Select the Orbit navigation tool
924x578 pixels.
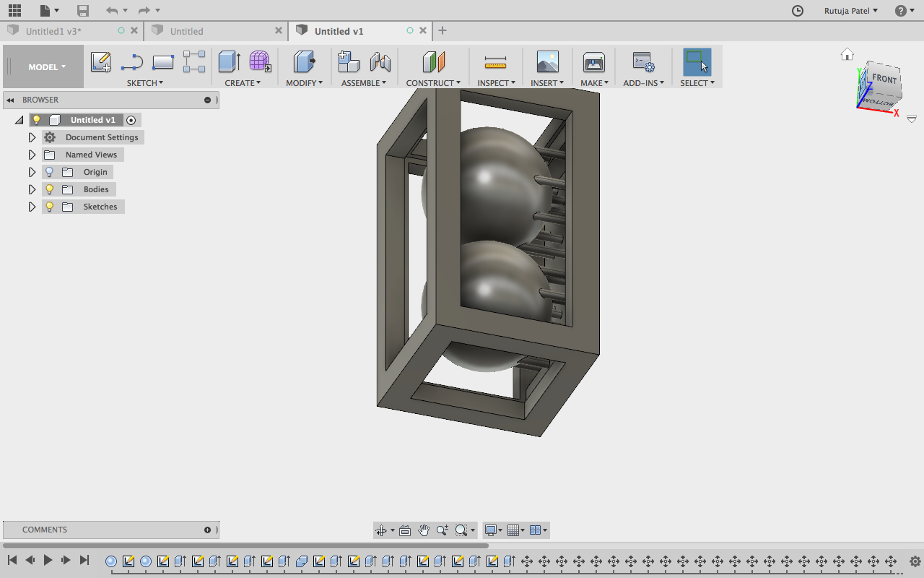pos(381,530)
